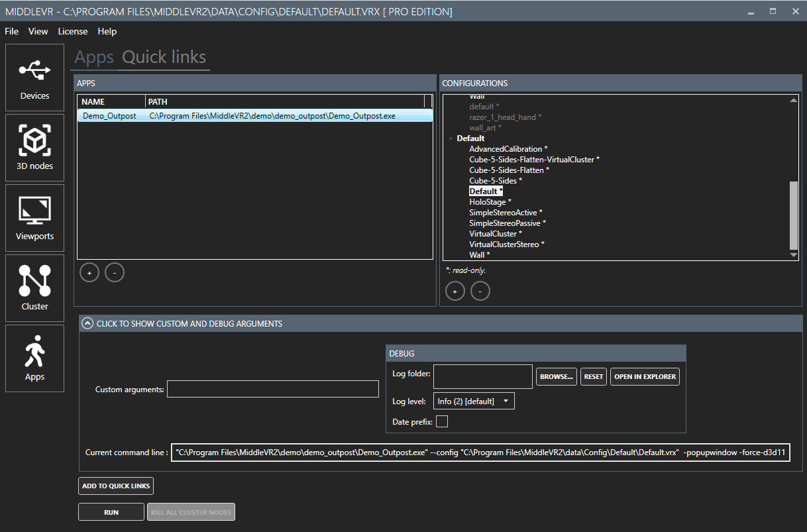Click the Custom arguments input field
Image resolution: width=807 pixels, height=532 pixels.
pyautogui.click(x=273, y=389)
